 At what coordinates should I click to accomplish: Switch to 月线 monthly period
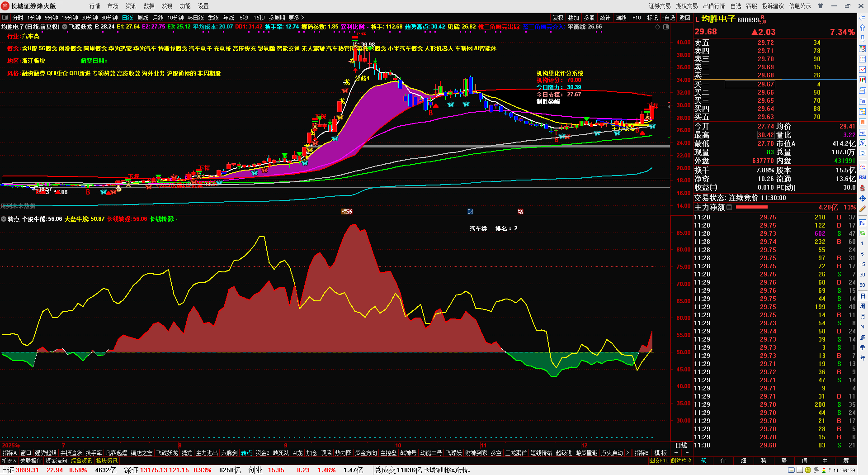click(x=158, y=18)
